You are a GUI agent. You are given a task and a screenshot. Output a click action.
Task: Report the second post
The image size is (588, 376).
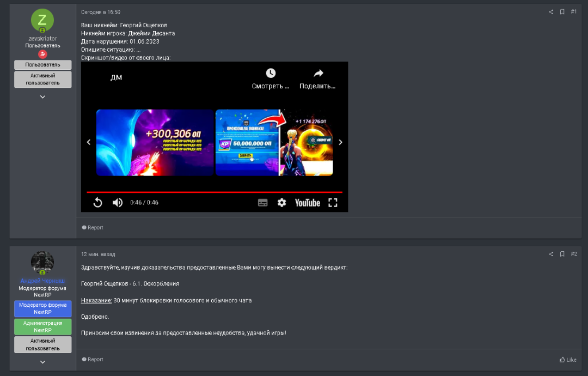click(x=93, y=359)
